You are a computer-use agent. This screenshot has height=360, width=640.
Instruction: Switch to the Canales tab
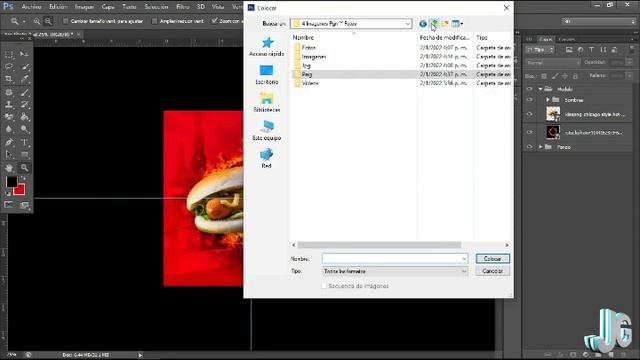(567, 39)
